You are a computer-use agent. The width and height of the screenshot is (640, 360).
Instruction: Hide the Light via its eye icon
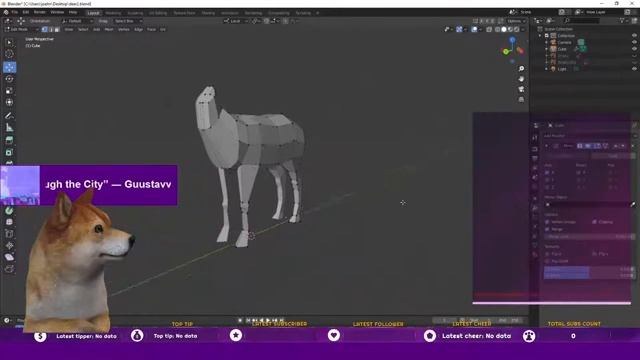tap(634, 69)
